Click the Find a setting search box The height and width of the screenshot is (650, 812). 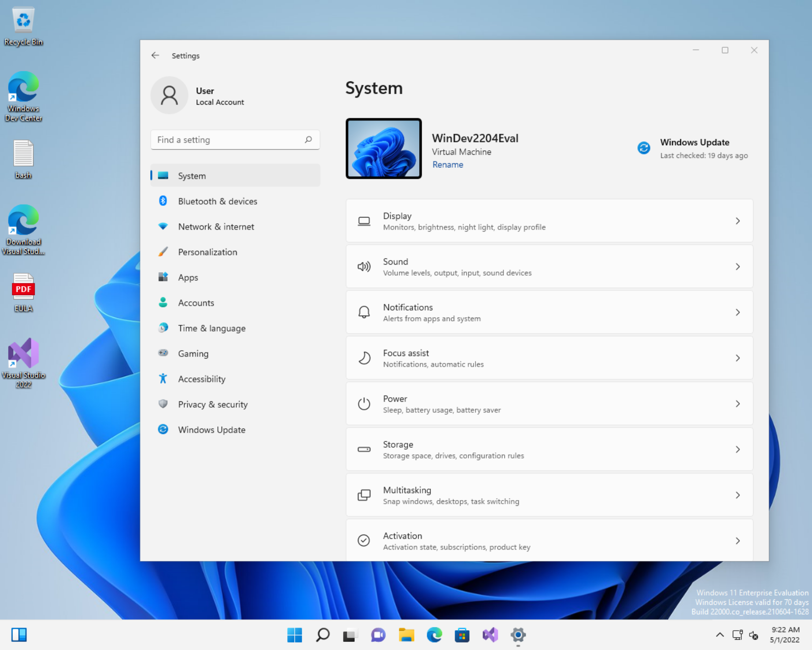[x=234, y=140]
